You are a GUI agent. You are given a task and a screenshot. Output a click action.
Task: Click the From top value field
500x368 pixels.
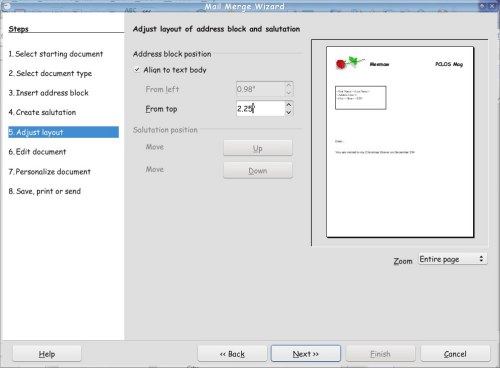coord(260,109)
